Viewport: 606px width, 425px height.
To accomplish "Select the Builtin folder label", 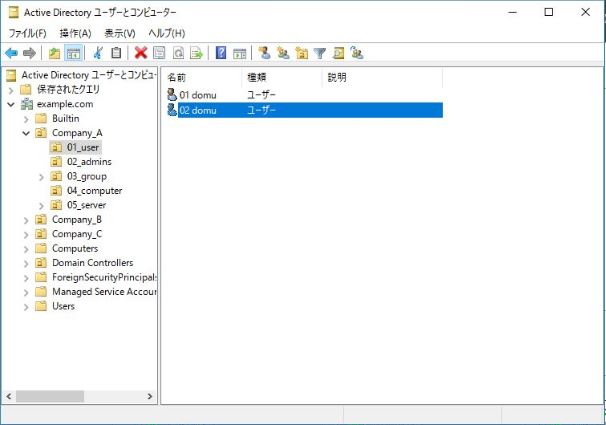I will click(x=66, y=118).
